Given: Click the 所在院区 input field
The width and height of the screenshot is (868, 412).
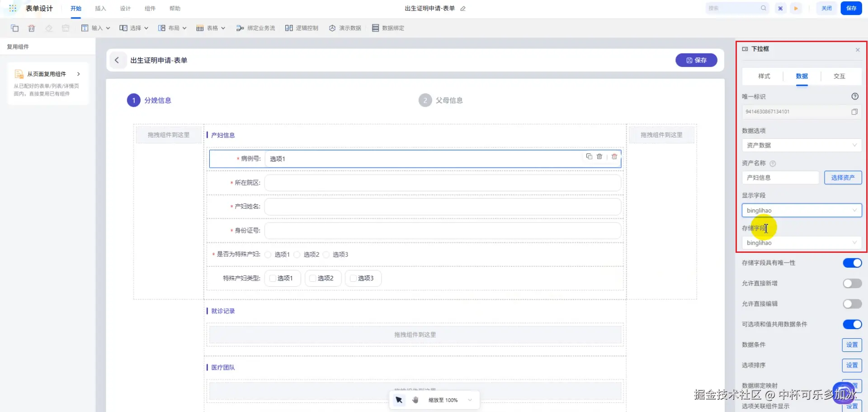Looking at the screenshot, I should [x=443, y=183].
